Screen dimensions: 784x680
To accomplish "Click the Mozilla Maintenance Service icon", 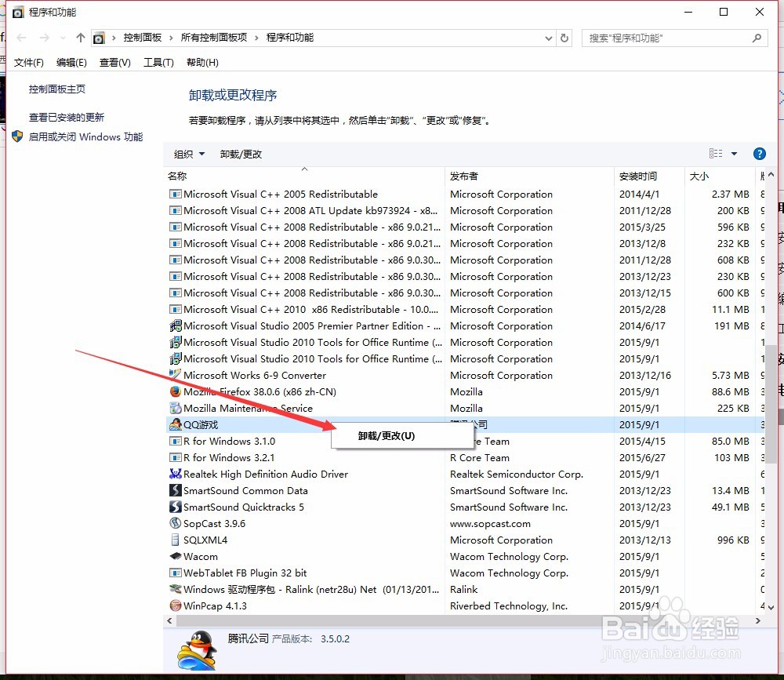I will 175,408.
